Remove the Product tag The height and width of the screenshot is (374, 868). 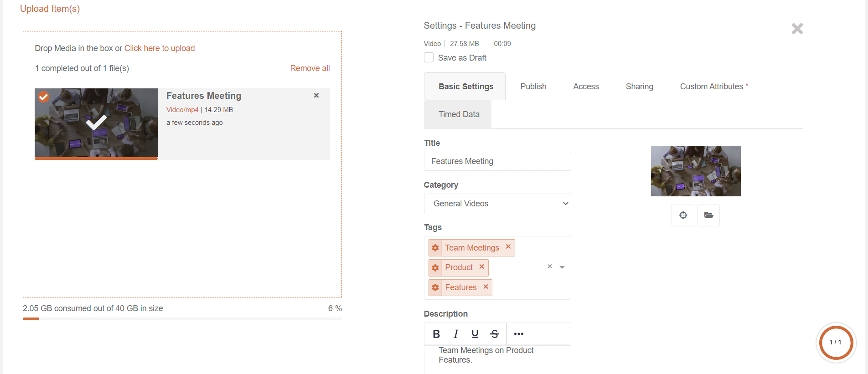point(482,267)
